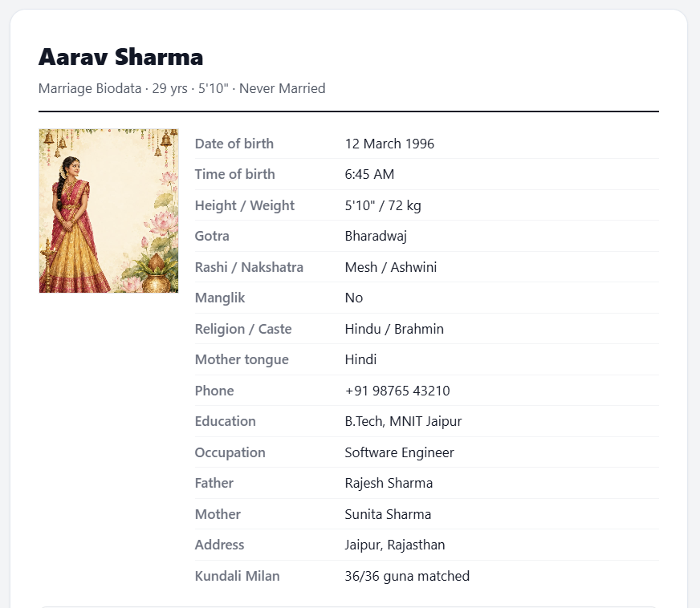The image size is (700, 608).
Task: Click the Date of birth label
Action: [234, 144]
